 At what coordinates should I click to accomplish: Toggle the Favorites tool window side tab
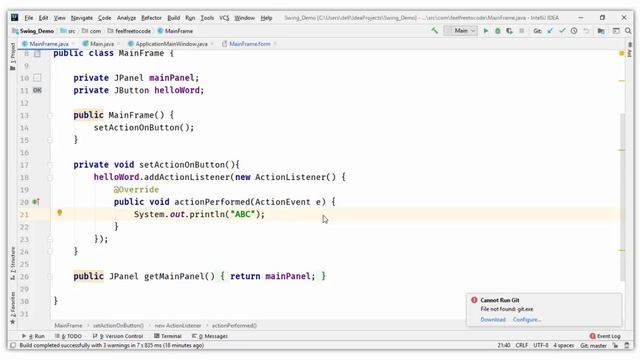pos(13,309)
